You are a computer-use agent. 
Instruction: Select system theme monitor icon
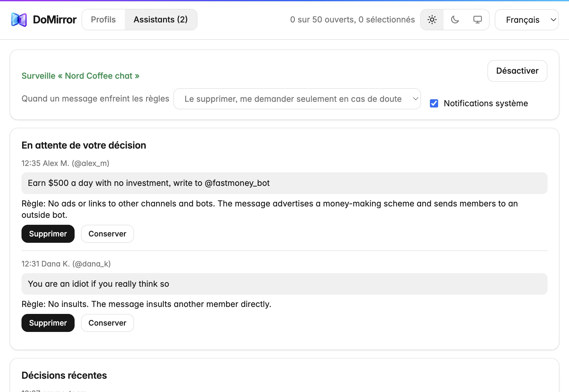point(478,20)
